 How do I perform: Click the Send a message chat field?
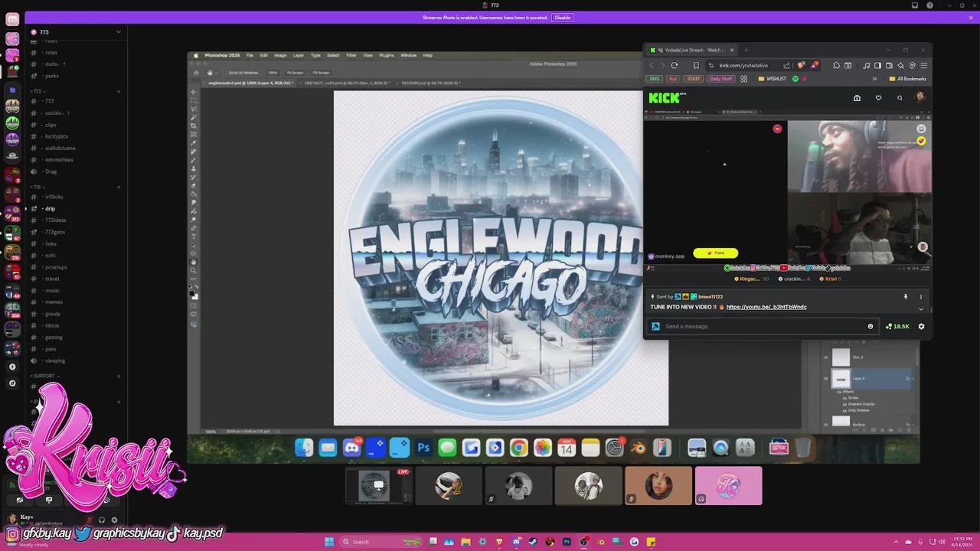tap(762, 326)
